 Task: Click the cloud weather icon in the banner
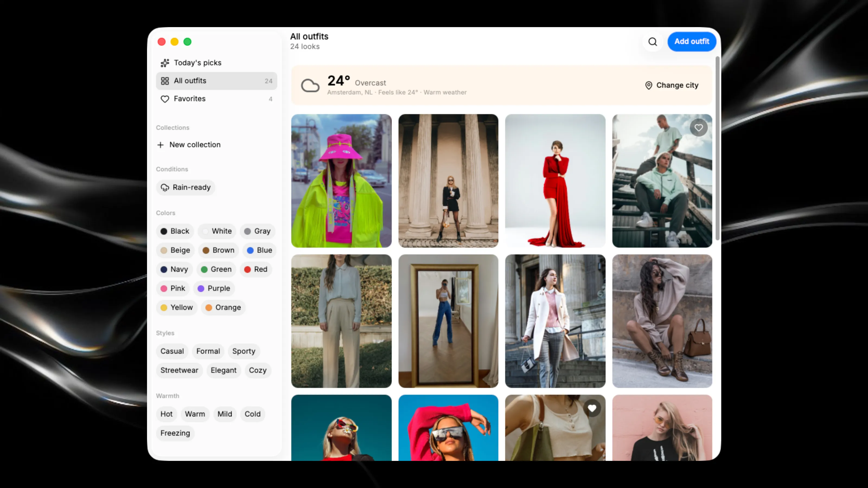pos(310,86)
